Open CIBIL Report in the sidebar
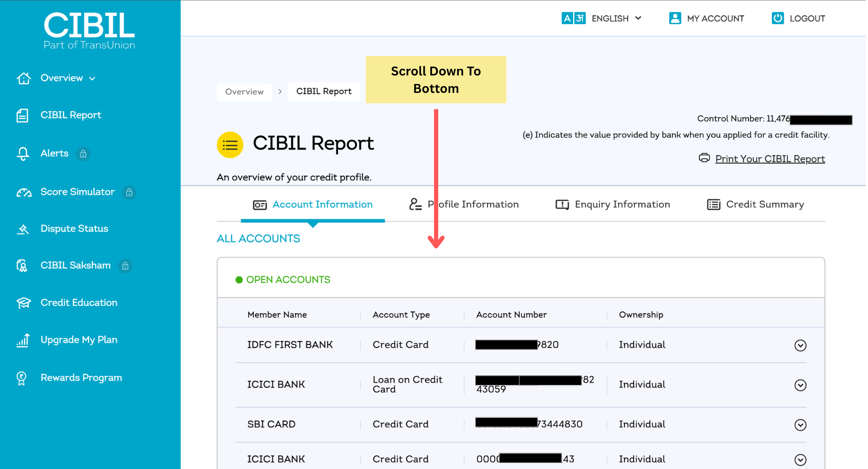The height and width of the screenshot is (469, 868). (x=71, y=115)
